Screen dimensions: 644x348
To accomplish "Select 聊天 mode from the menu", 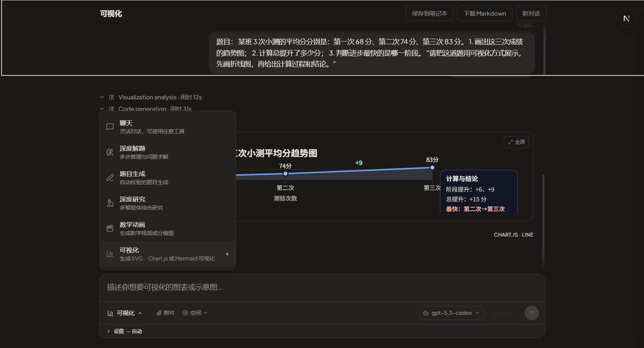I will tap(168, 127).
